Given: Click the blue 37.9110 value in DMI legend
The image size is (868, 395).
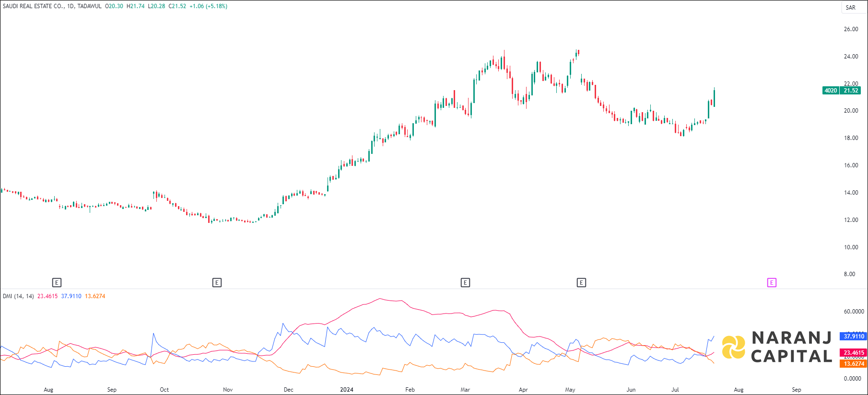Looking at the screenshot, I should tap(71, 296).
